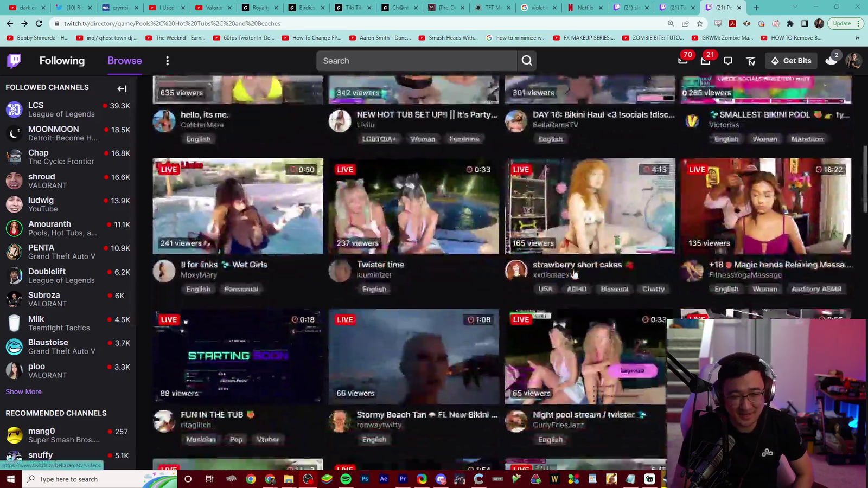Click the LGBTQIA+ tag
The height and width of the screenshot is (488, 868).
[x=379, y=139]
